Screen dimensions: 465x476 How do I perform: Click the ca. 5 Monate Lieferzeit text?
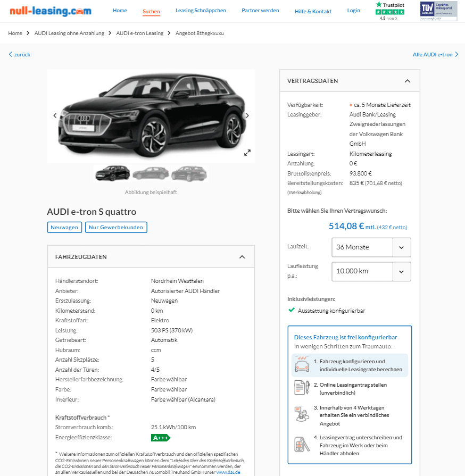pos(382,105)
